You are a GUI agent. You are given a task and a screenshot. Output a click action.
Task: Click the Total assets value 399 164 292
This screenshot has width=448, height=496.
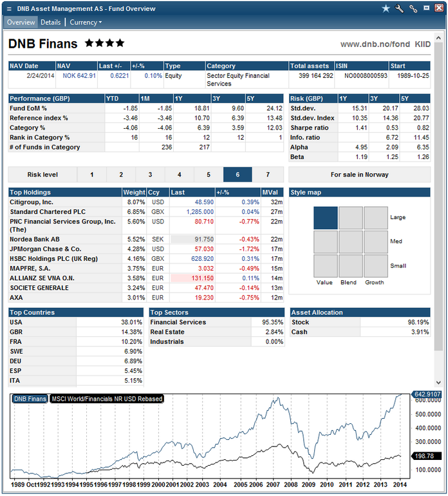pyautogui.click(x=316, y=75)
